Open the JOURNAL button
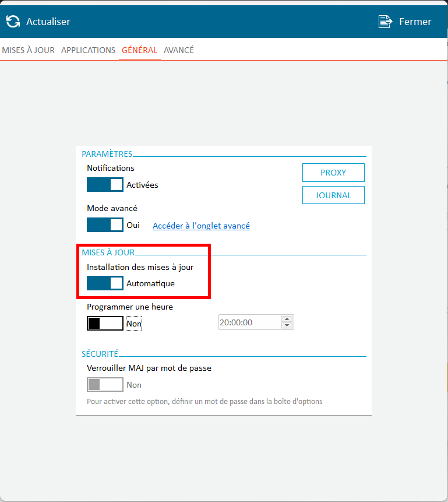448x502 pixels. tap(333, 195)
